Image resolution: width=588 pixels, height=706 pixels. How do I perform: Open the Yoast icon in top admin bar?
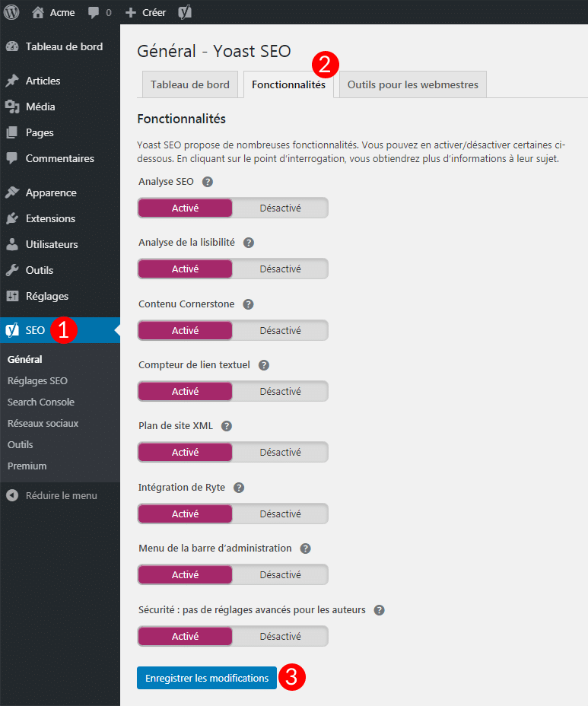[185, 12]
